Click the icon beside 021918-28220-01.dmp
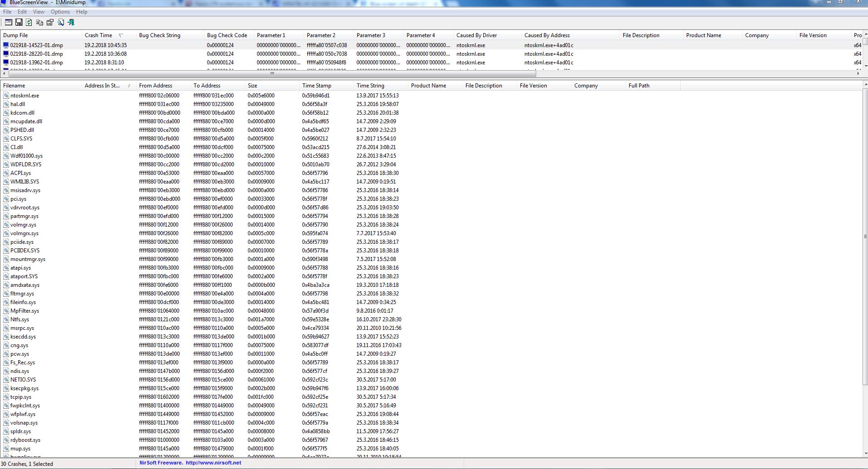Image resolution: width=868 pixels, height=469 pixels. pos(6,54)
